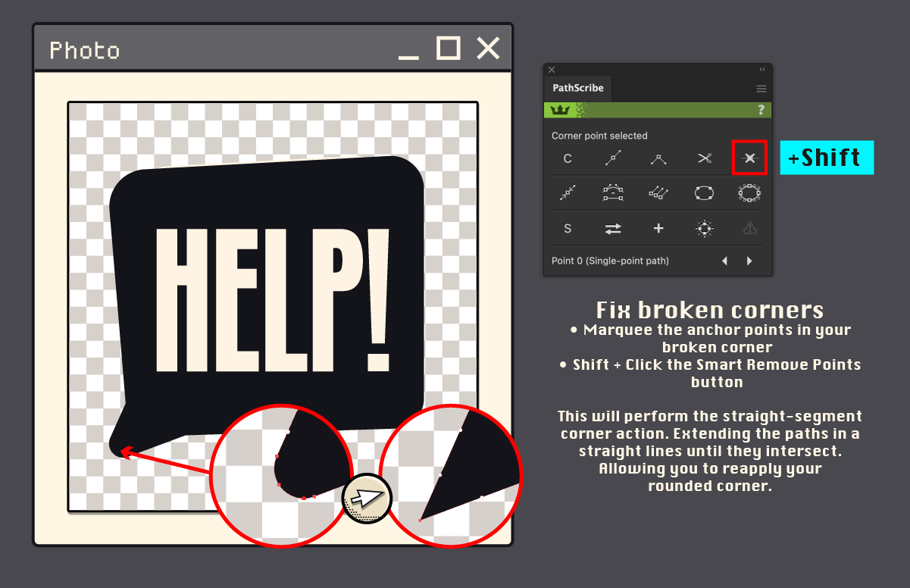Select the PathScribe tab
This screenshot has width=910, height=588.
point(578,88)
